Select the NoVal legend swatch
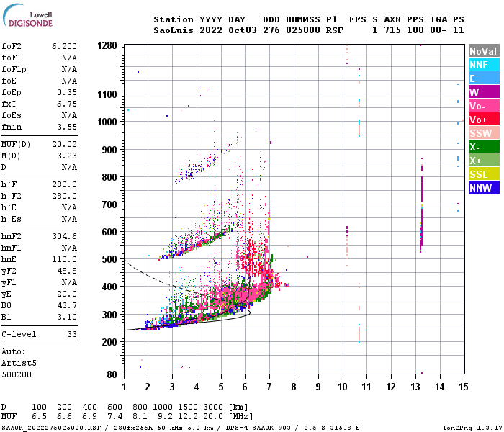Screen dimensions: 504x432 coord(484,51)
